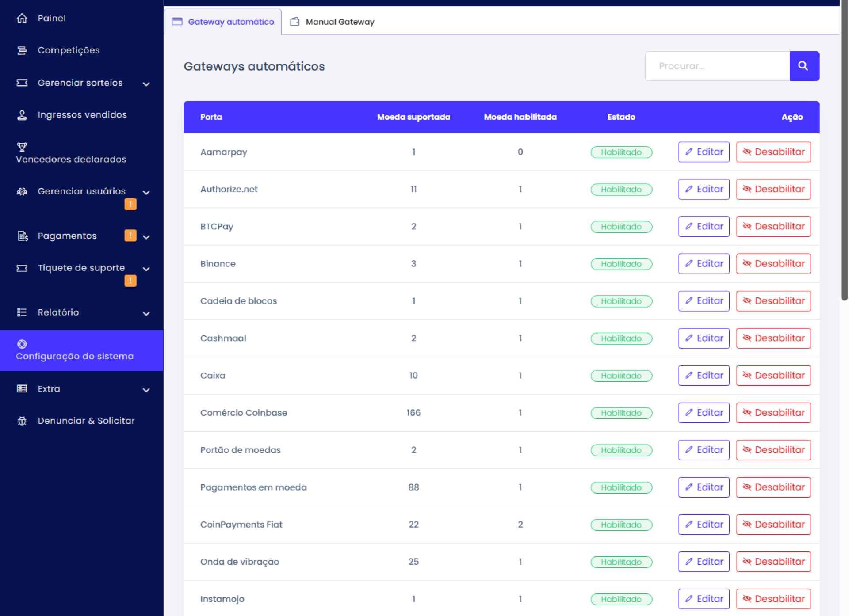Click the search magnifier button
Viewport: 849px width, 616px height.
coord(803,66)
